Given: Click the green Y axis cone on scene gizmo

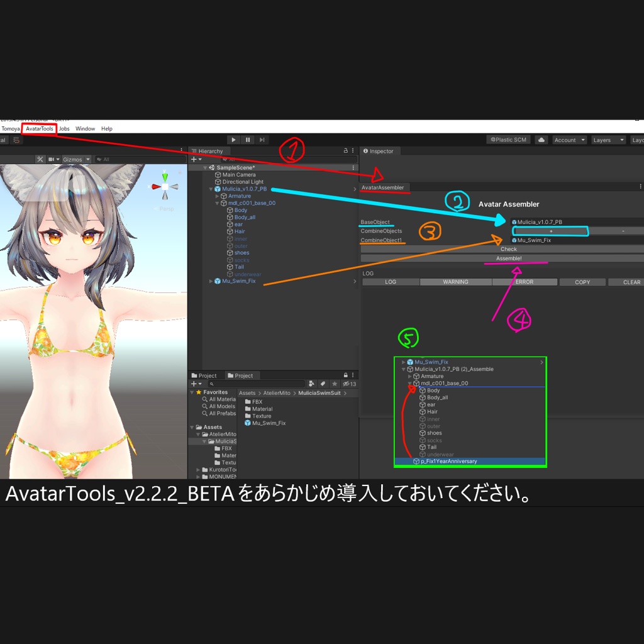Looking at the screenshot, I should [165, 177].
